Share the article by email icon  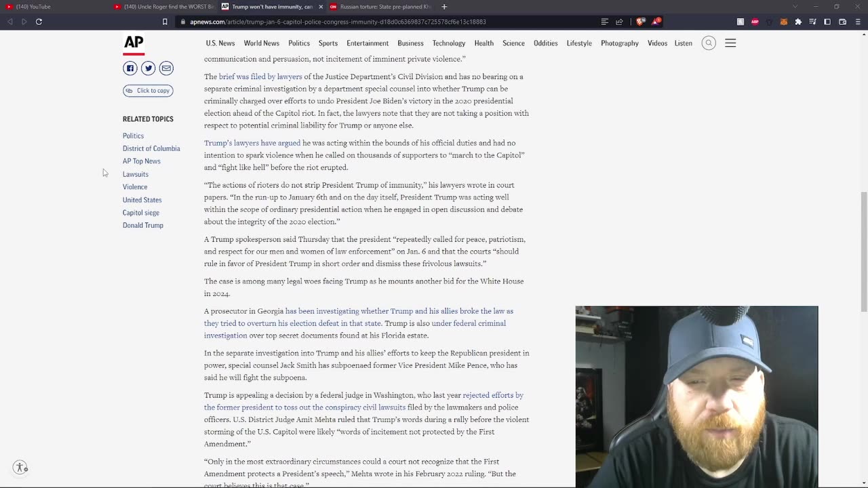click(x=166, y=68)
